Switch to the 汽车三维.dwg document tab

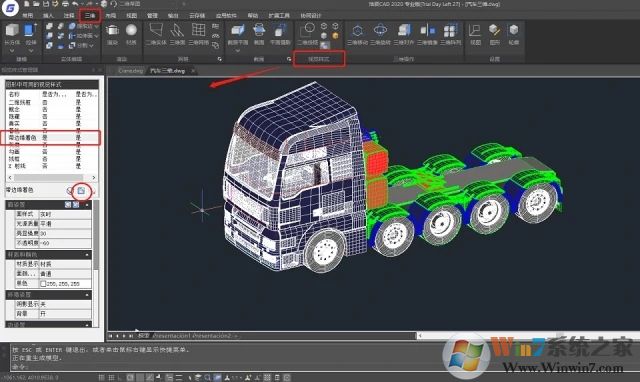(168, 71)
